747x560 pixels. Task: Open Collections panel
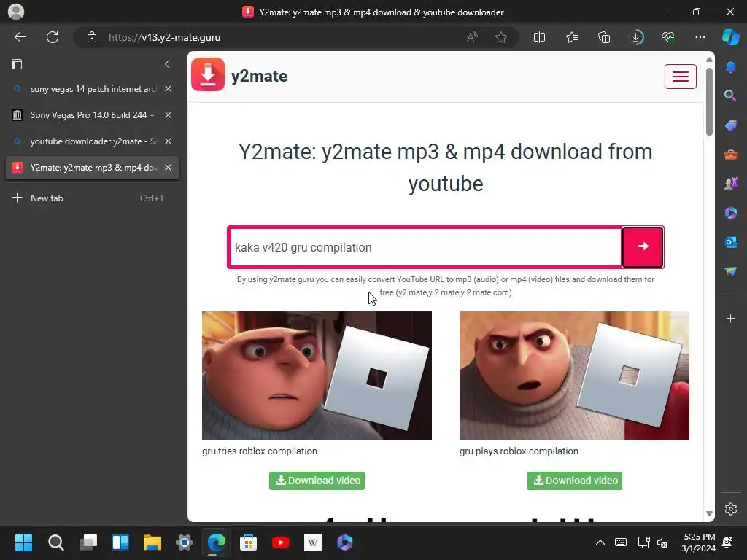(x=604, y=37)
